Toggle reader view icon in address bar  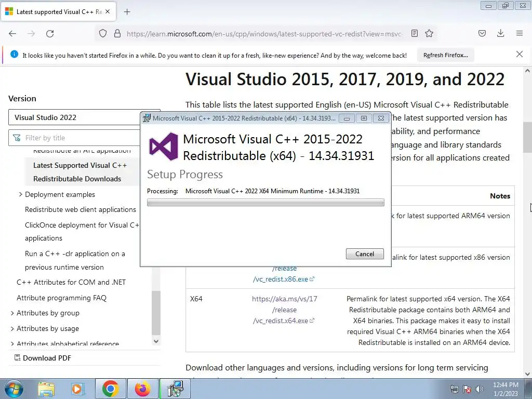pyautogui.click(x=414, y=33)
